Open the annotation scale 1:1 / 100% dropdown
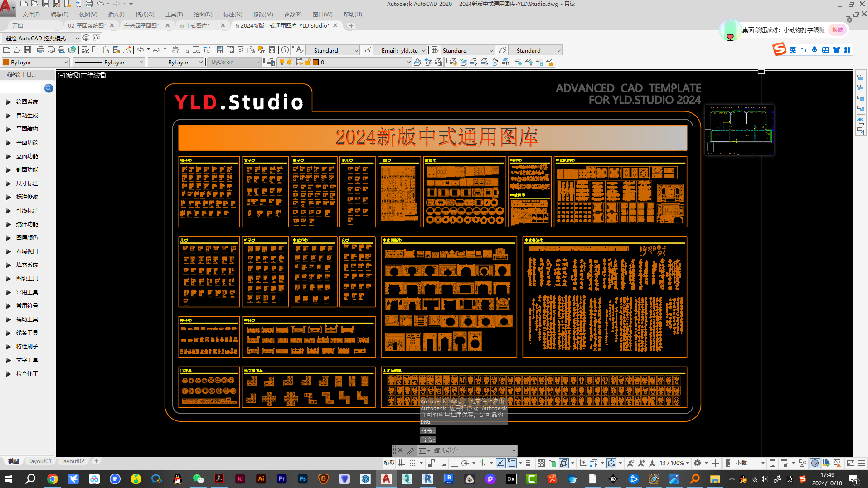 pos(674,463)
